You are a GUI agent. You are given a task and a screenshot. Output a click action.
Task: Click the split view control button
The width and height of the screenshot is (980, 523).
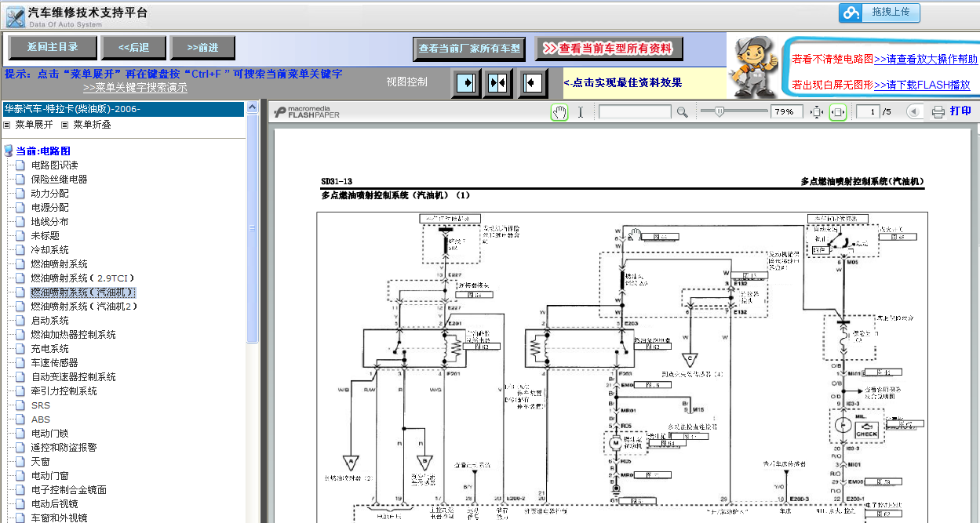pyautogui.click(x=498, y=82)
